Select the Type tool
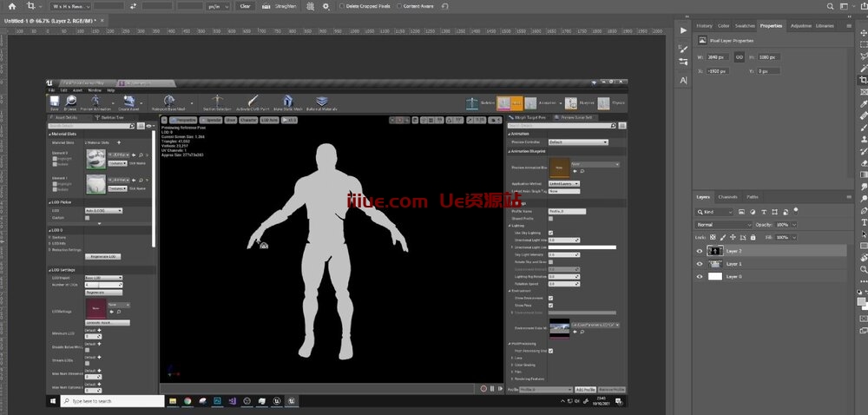The height and width of the screenshot is (415, 868). point(863,221)
